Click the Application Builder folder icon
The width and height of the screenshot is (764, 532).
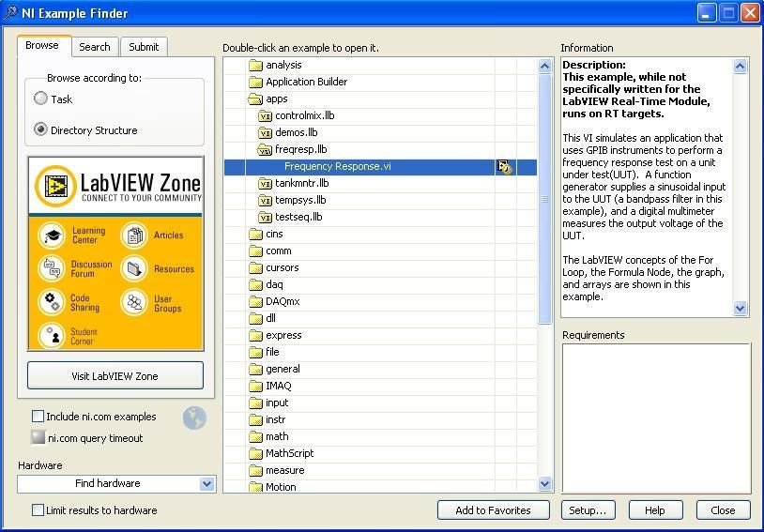tap(256, 82)
